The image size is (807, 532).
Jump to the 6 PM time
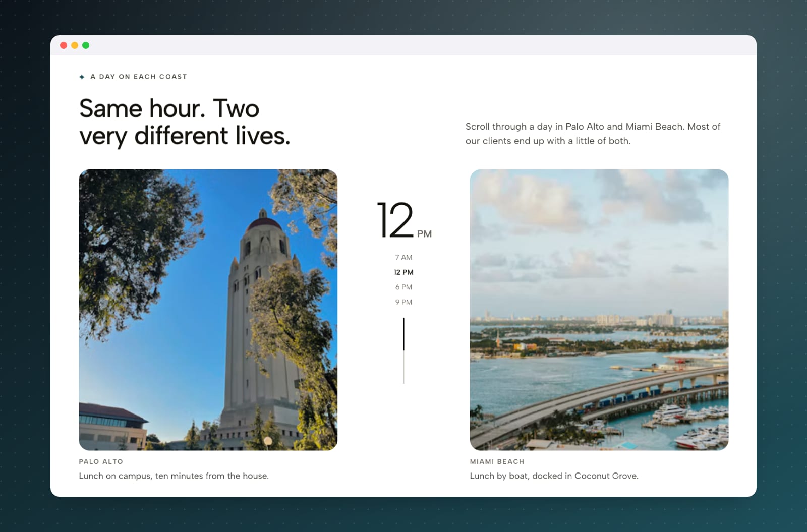403,287
